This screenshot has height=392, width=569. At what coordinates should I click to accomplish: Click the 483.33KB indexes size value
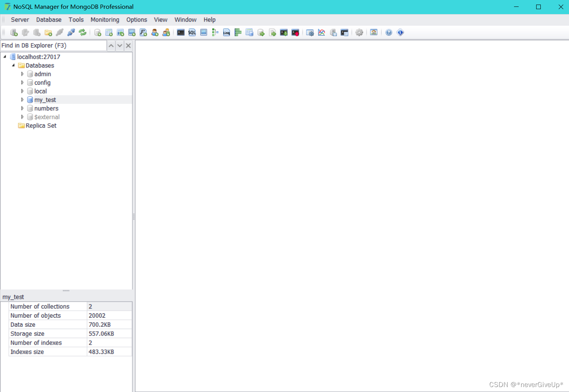pos(101,352)
